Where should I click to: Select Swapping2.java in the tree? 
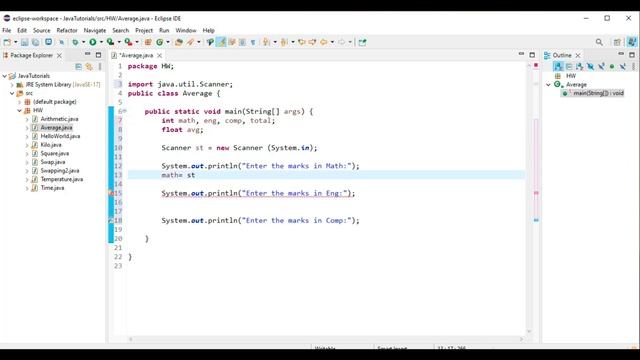[60, 171]
